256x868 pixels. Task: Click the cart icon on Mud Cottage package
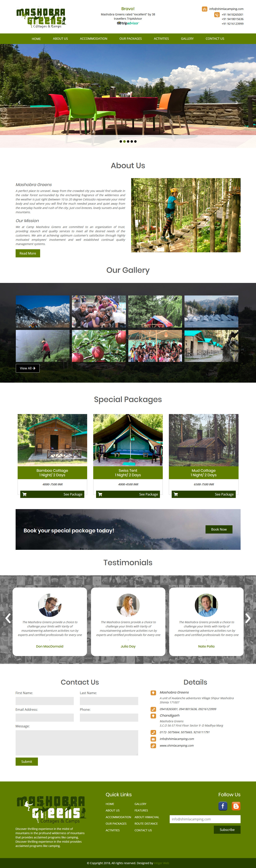176,494
